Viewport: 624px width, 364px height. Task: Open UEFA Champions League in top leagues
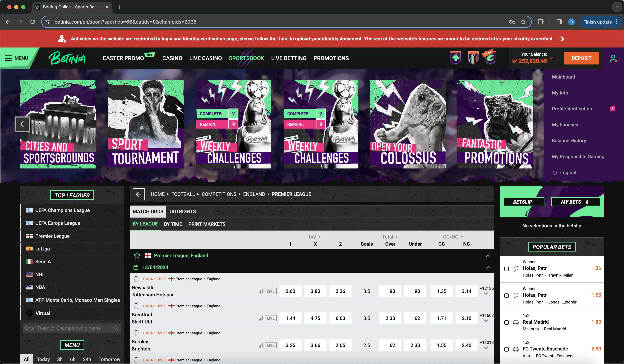72,210
